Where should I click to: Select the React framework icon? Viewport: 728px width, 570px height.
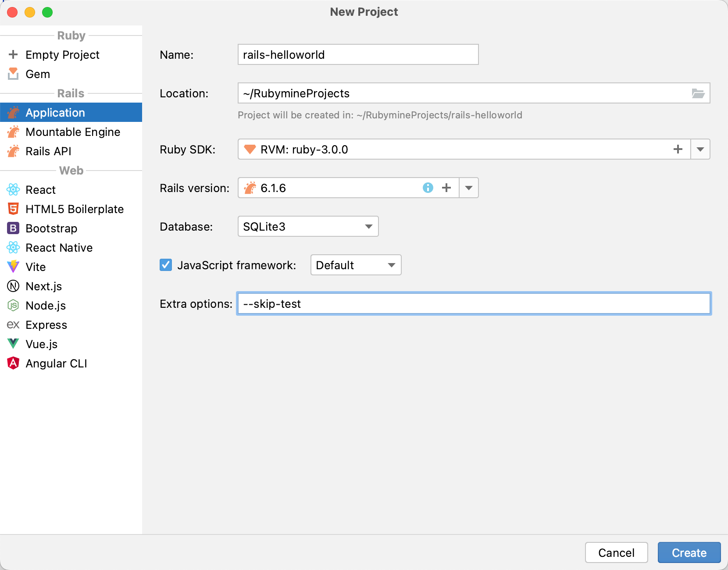point(13,189)
